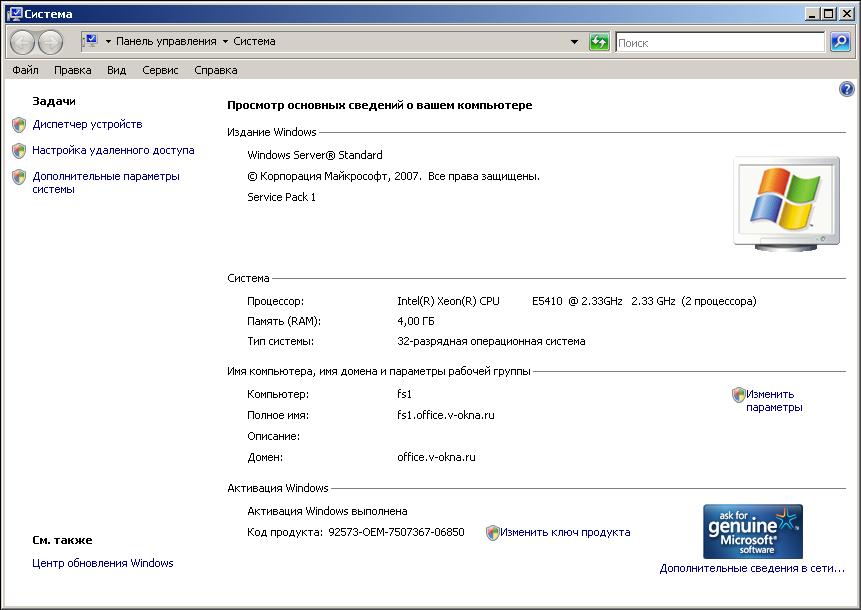Click the shield icon next to Настройка удаленного доступа
The width and height of the screenshot is (861, 610).
coord(19,150)
